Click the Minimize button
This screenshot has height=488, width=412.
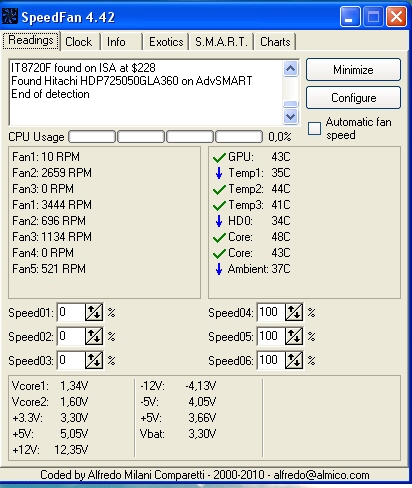pos(353,70)
